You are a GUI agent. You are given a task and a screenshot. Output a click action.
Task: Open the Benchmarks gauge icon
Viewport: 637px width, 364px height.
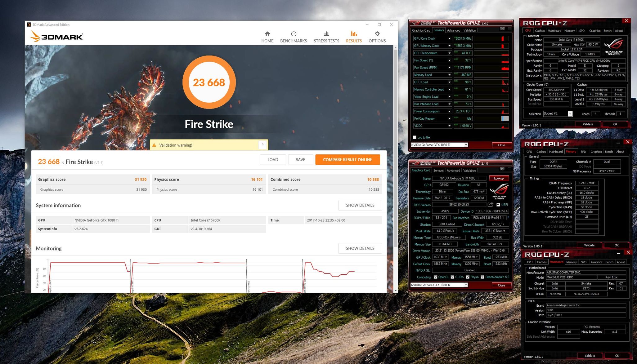[x=294, y=34]
